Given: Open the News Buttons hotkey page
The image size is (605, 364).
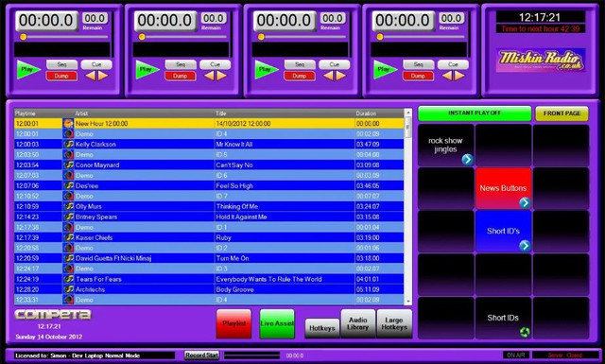Looking at the screenshot, I should [x=503, y=188].
